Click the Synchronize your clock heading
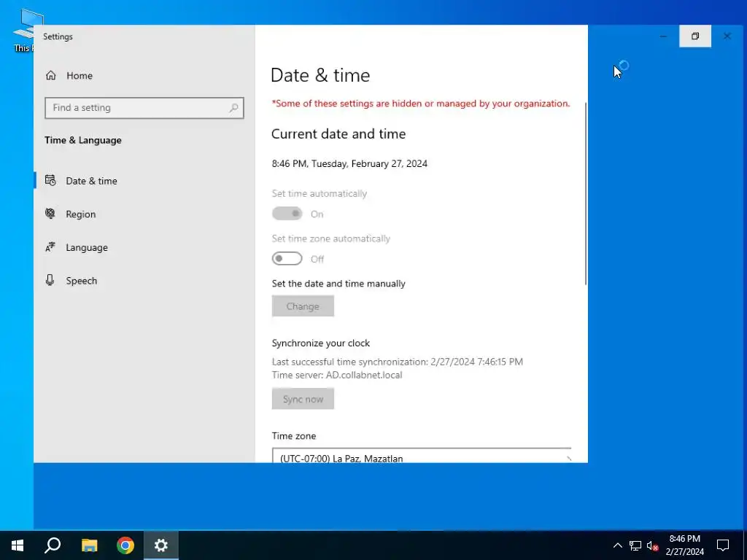This screenshot has height=560, width=747. coord(321,343)
